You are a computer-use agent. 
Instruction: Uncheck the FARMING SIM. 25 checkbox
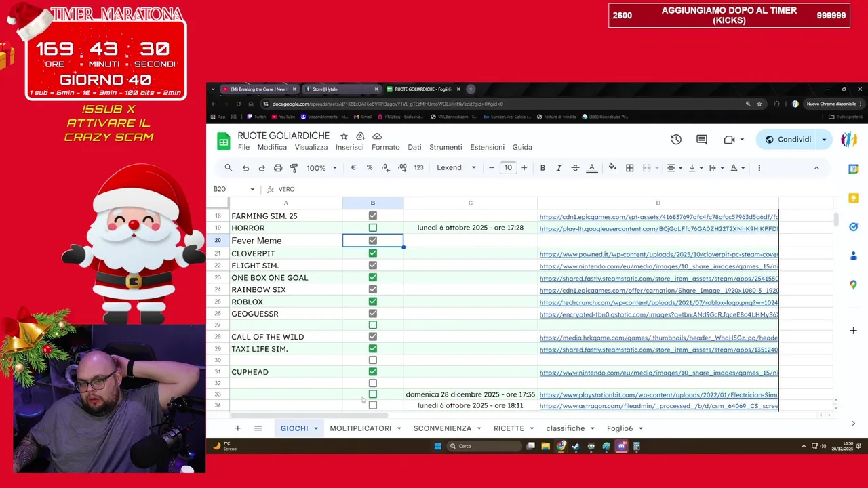point(372,216)
